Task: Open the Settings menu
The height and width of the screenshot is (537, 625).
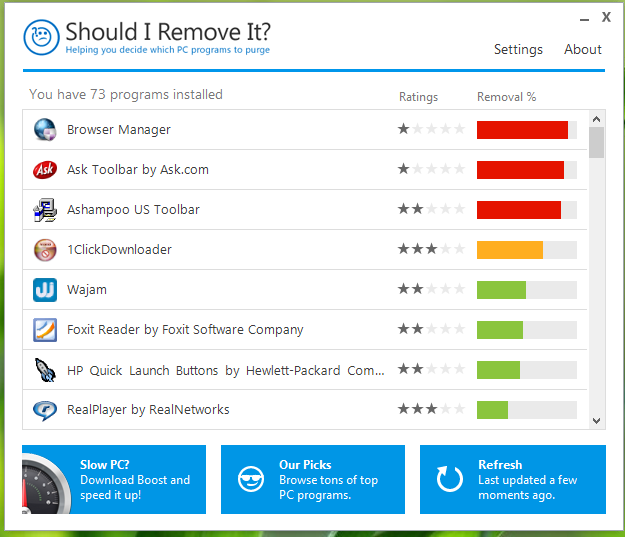Action: (518, 49)
